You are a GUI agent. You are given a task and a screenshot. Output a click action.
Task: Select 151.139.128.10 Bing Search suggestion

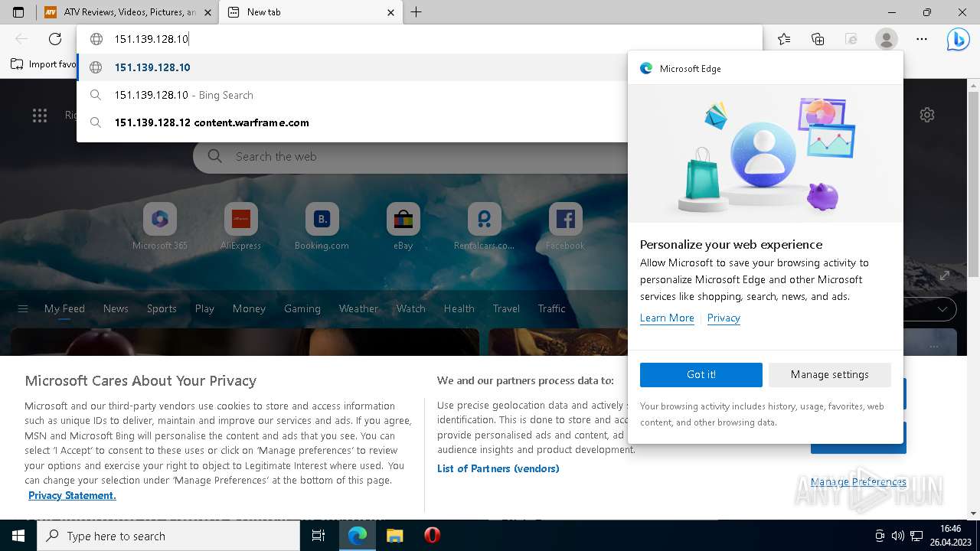click(352, 95)
